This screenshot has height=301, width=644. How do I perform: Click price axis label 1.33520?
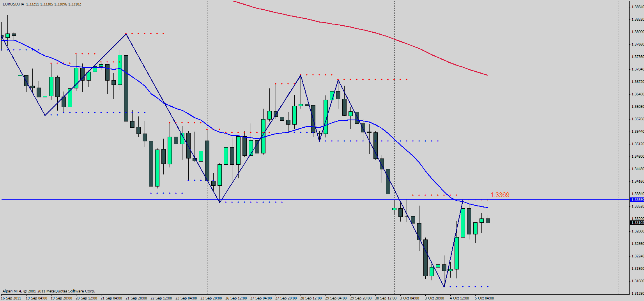tap(637, 206)
